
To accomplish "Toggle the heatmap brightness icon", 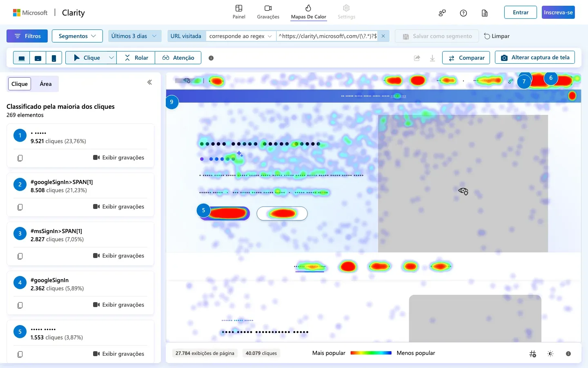I will (x=550, y=354).
